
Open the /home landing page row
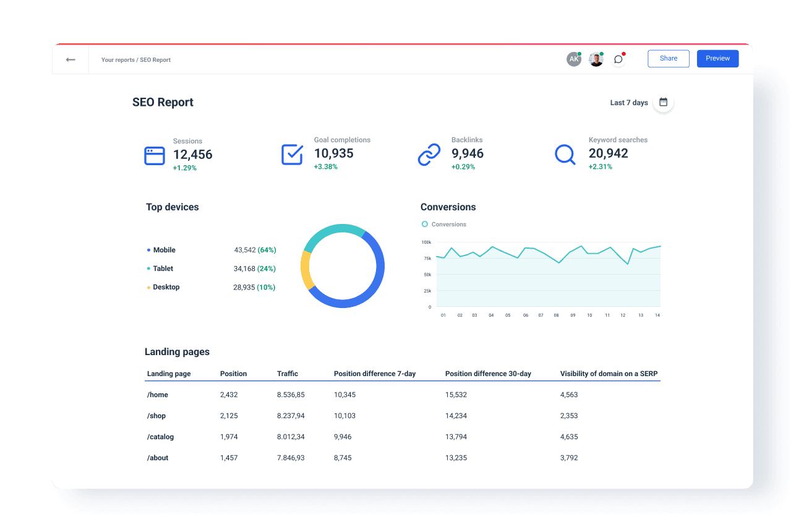(403, 395)
